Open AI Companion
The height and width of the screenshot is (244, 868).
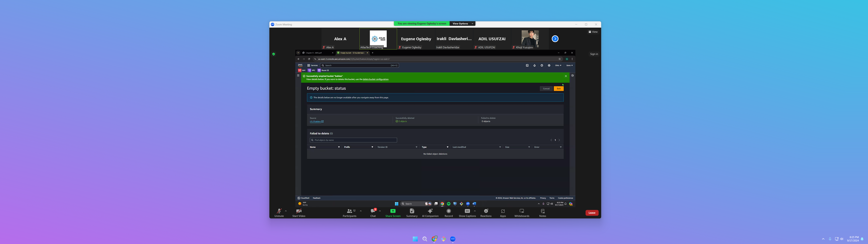[430, 212]
